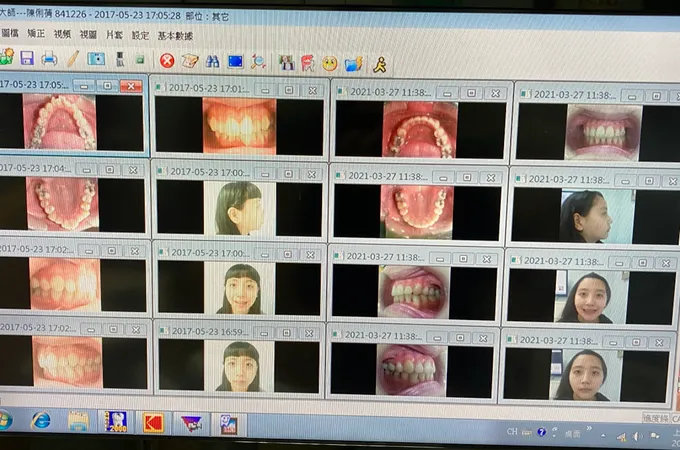Click the '2017-05-23 17:01' window title
The width and height of the screenshot is (680, 450).
[x=209, y=88]
